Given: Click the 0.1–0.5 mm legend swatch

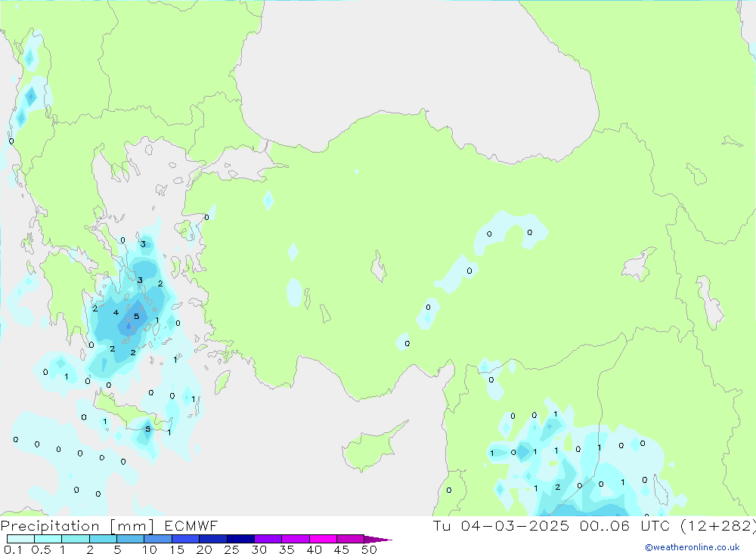Looking at the screenshot, I should 20,539.
